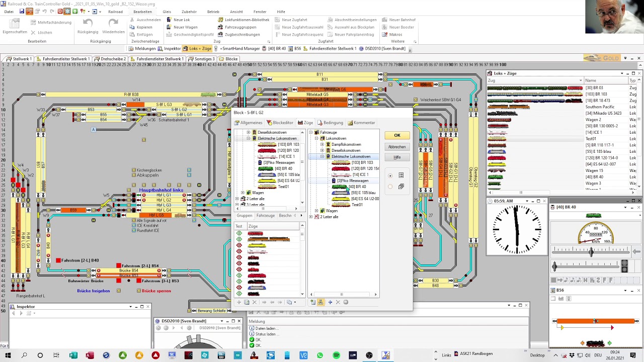
Task: Click speed slider handle in BR 40 panel
Action: (x=591, y=251)
